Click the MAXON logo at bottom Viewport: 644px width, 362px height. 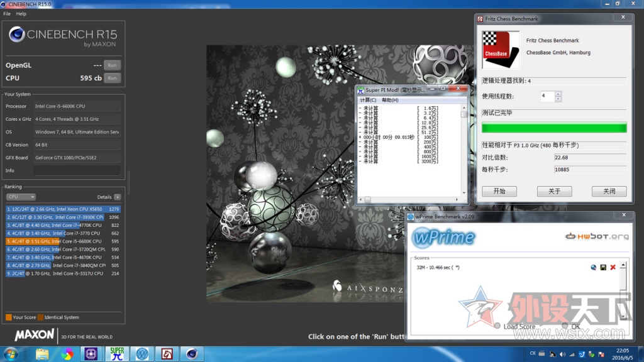35,335
